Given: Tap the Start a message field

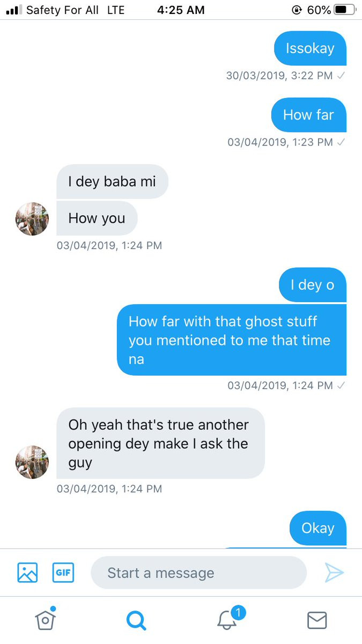Looking at the screenshot, I should click(x=198, y=573).
